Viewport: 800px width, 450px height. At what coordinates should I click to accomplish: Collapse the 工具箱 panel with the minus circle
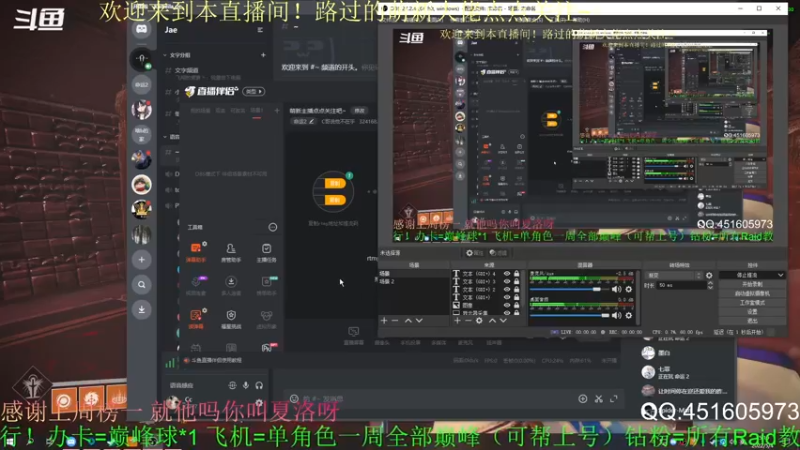(x=273, y=227)
